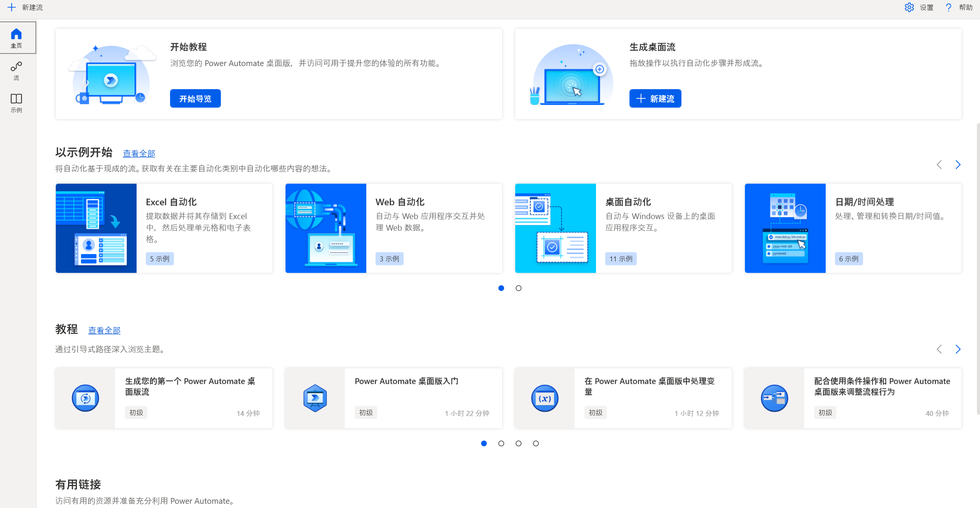Image resolution: width=980 pixels, height=508 pixels.
Task: Open 查看全部 next to 教程
Action: coord(104,330)
